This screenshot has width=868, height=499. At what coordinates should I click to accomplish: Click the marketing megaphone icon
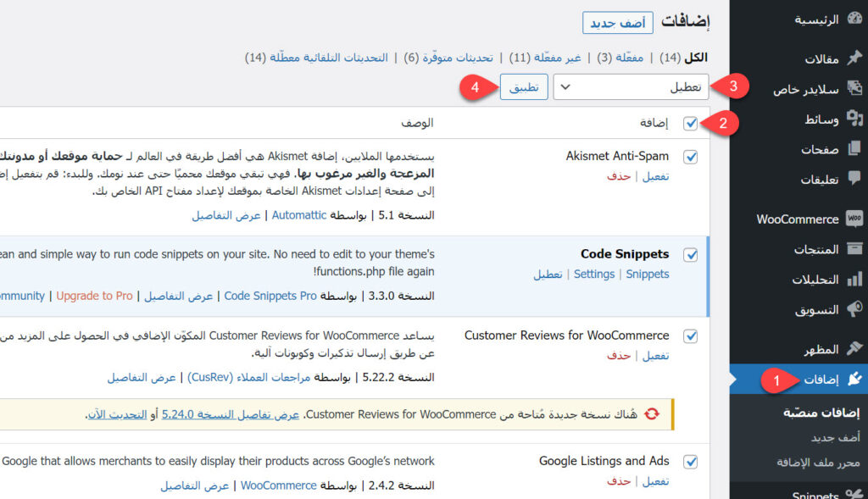(x=854, y=310)
